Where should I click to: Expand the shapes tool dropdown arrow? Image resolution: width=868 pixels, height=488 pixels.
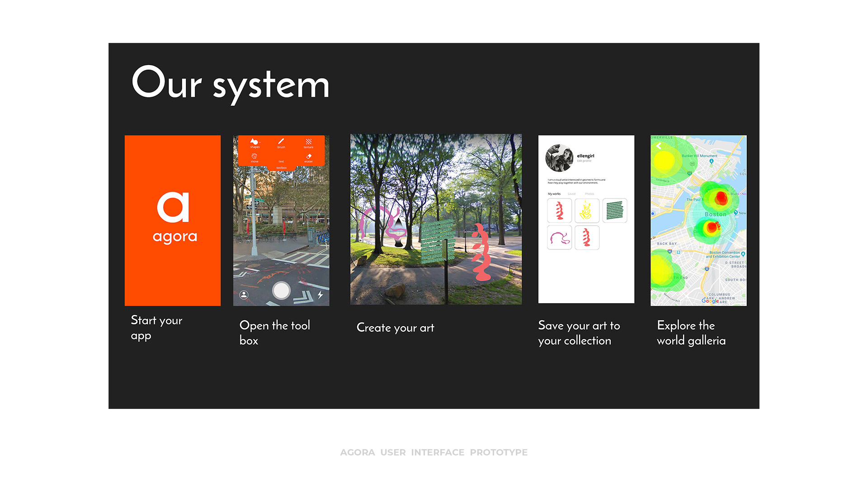[x=260, y=143]
